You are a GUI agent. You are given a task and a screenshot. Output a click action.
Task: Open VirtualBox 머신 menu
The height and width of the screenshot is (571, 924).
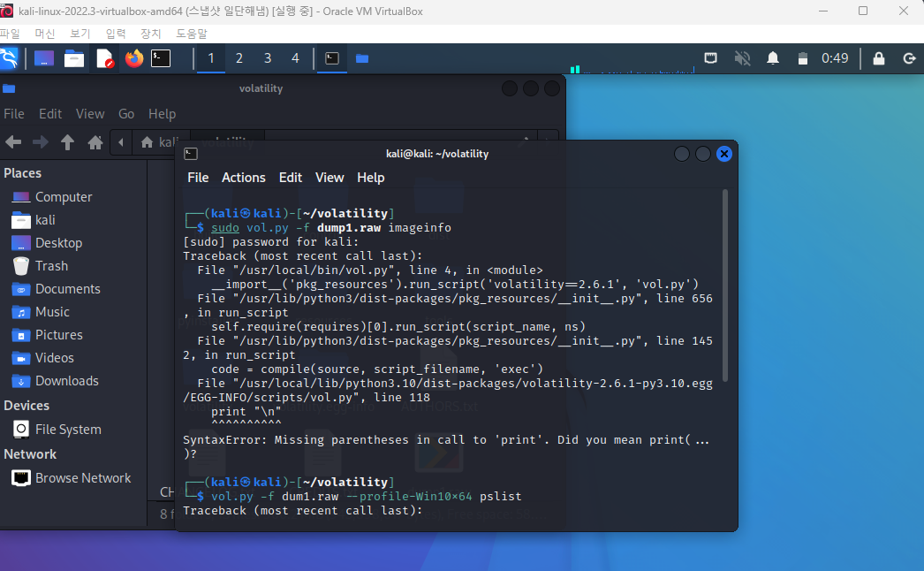click(45, 34)
